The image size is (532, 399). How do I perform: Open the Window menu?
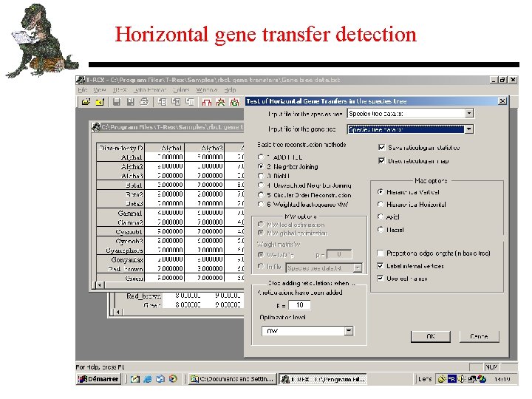point(207,90)
